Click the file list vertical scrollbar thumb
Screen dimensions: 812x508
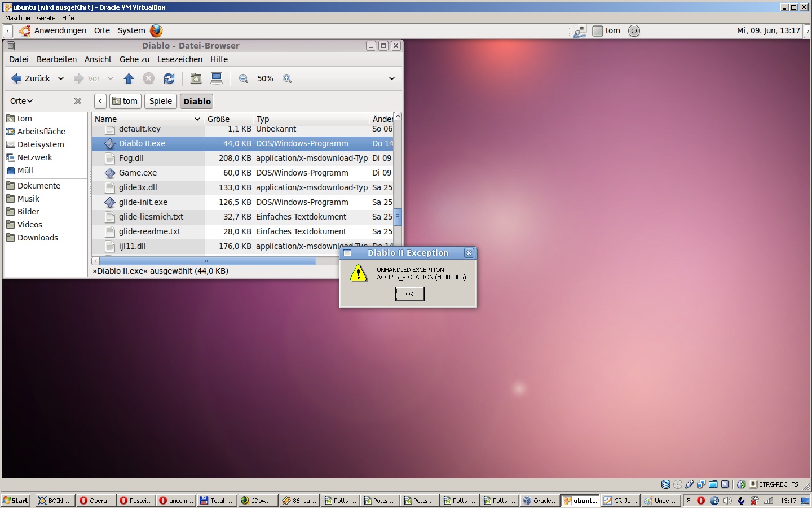tap(398, 216)
